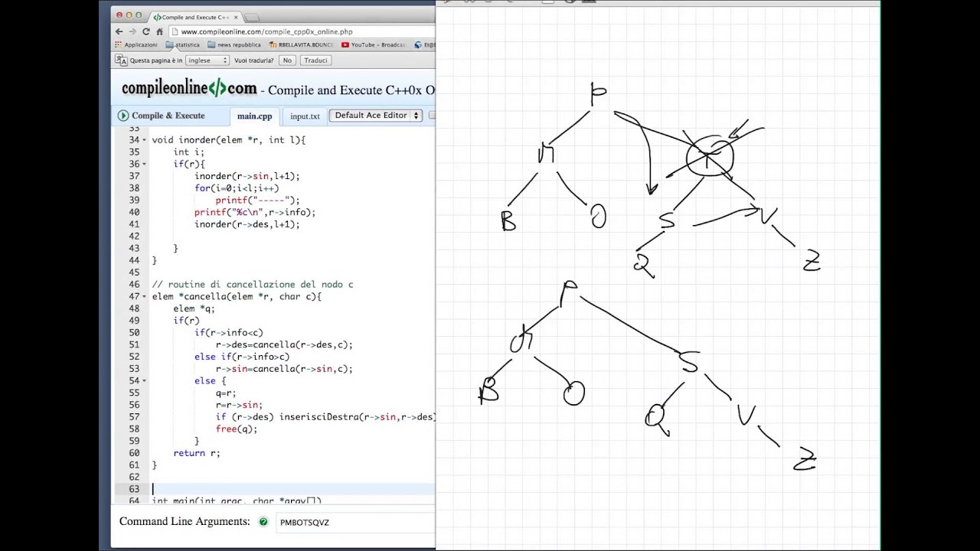The height and width of the screenshot is (551, 980).
Task: Click the Traduci button
Action: click(315, 60)
